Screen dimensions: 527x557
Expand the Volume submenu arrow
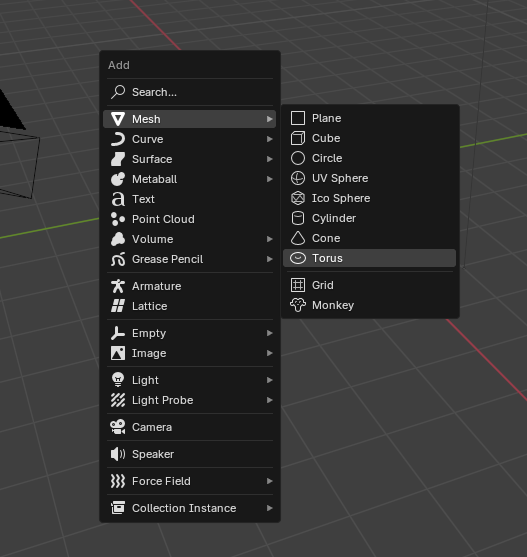pos(270,239)
